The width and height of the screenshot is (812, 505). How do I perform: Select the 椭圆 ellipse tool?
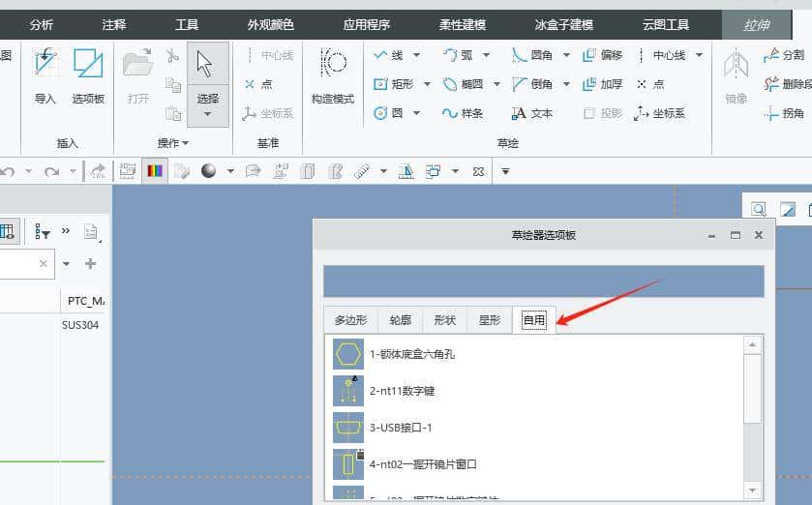[x=463, y=84]
